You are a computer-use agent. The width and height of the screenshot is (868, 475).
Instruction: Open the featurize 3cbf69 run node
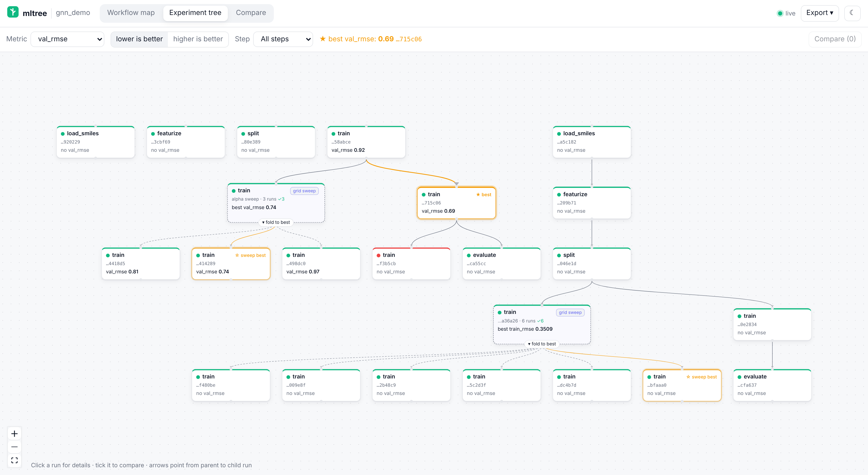tap(186, 142)
